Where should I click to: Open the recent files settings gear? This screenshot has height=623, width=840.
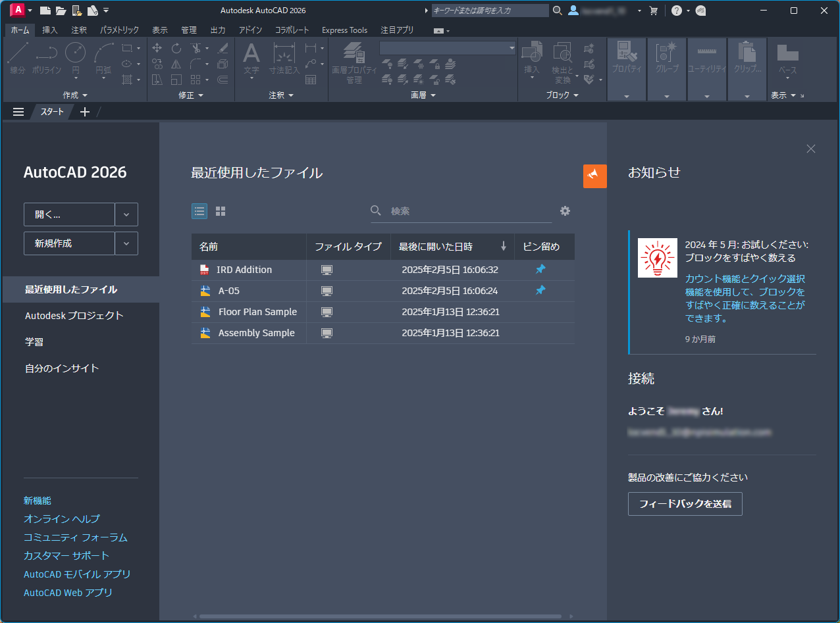pos(565,211)
